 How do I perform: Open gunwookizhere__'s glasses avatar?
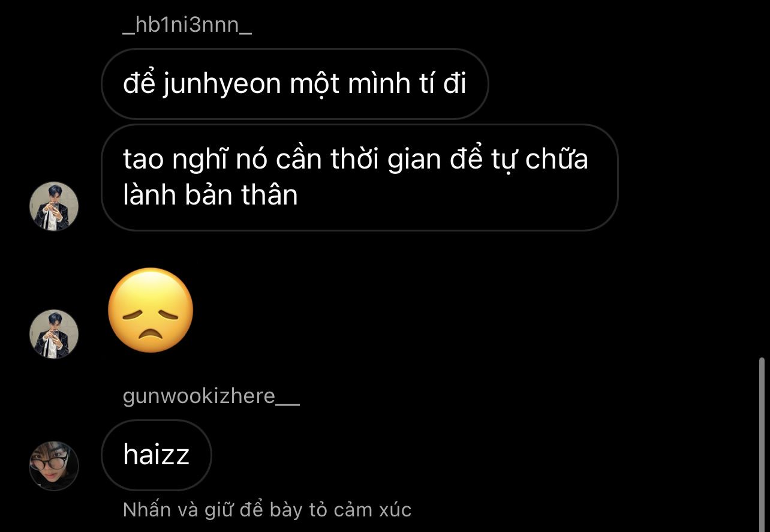(x=54, y=465)
